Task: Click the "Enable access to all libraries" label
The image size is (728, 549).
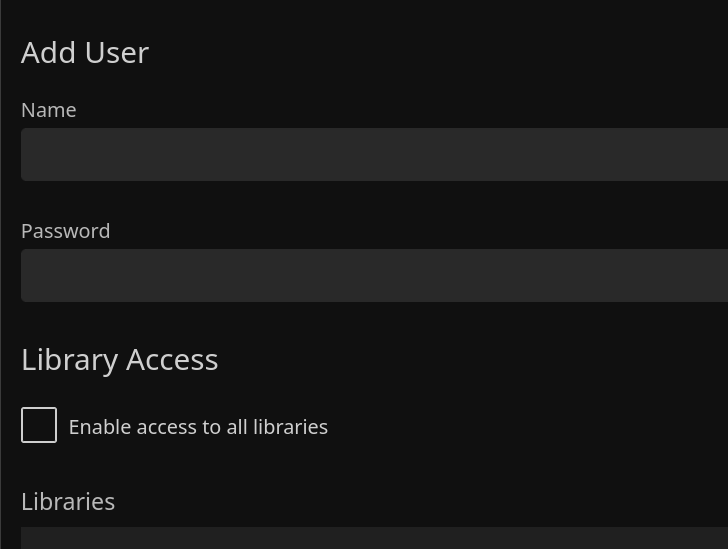Action: pos(198,427)
